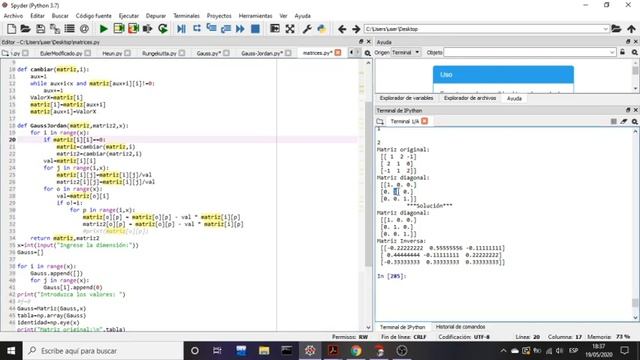Close the Terminal 1/A tab
The image size is (640, 360).
pos(424,121)
